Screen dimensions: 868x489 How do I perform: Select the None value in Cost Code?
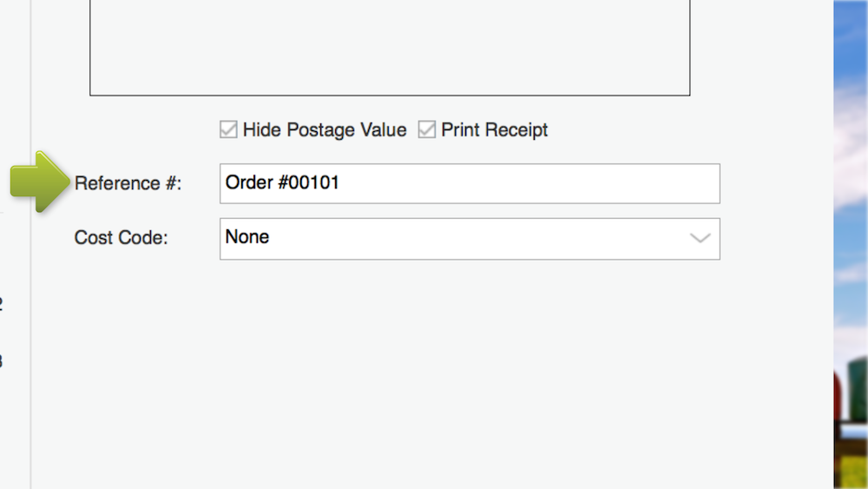(247, 237)
